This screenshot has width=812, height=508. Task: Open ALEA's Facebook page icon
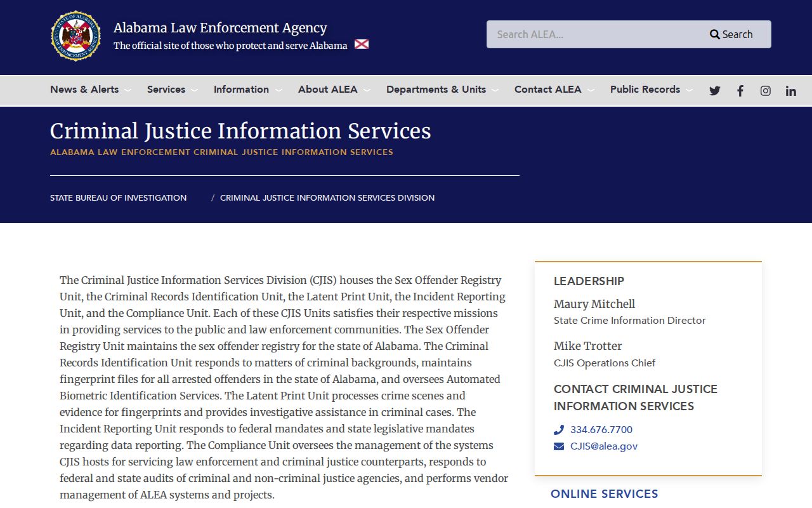click(740, 91)
